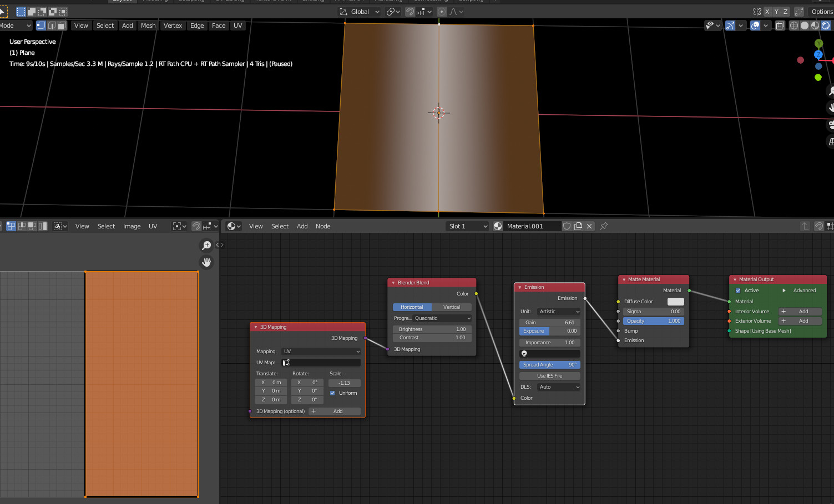
Task: Toggle Active checkbox in Material Output
Action: 738,291
